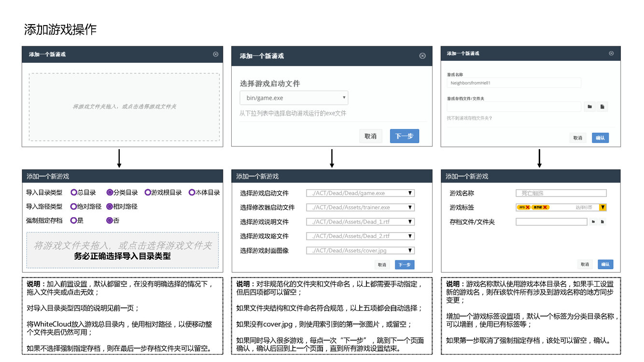Click the folder browse icon beside 游戏存档文件/文件夹
This screenshot has height=362, width=644.
tap(589, 107)
